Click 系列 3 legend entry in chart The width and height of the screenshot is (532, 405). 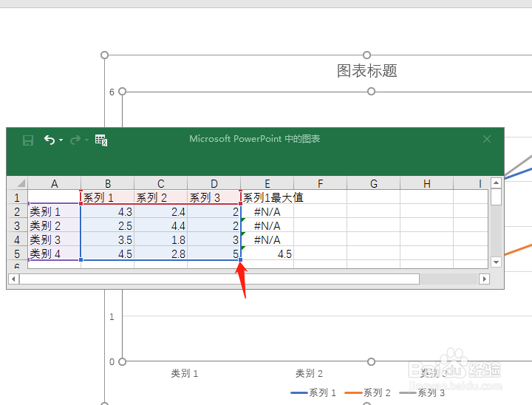tap(422, 392)
